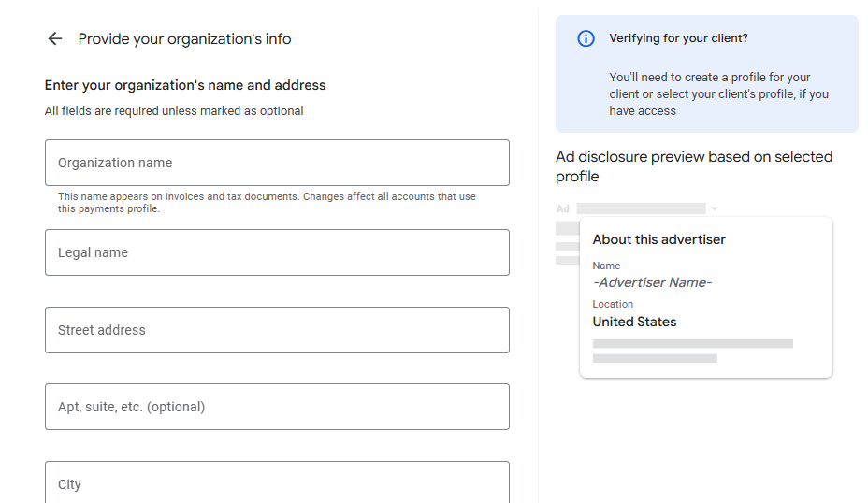Click the United States location value

click(634, 322)
